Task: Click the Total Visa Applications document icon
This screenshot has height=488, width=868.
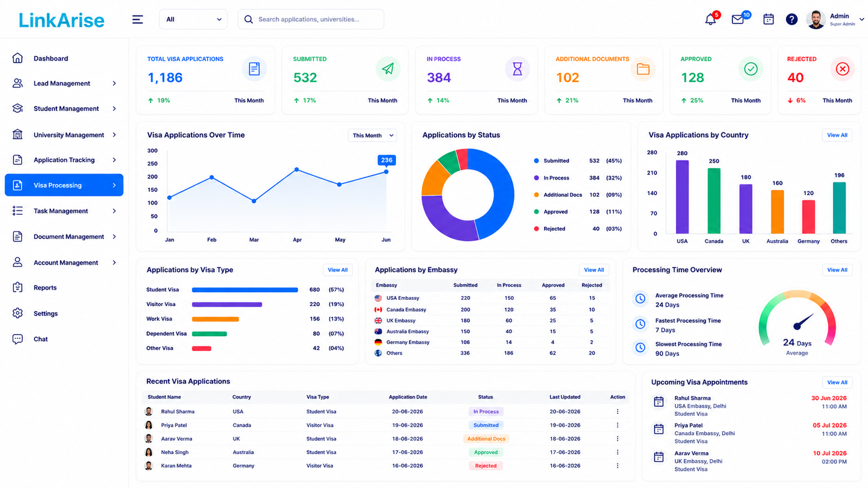Action: click(x=254, y=69)
